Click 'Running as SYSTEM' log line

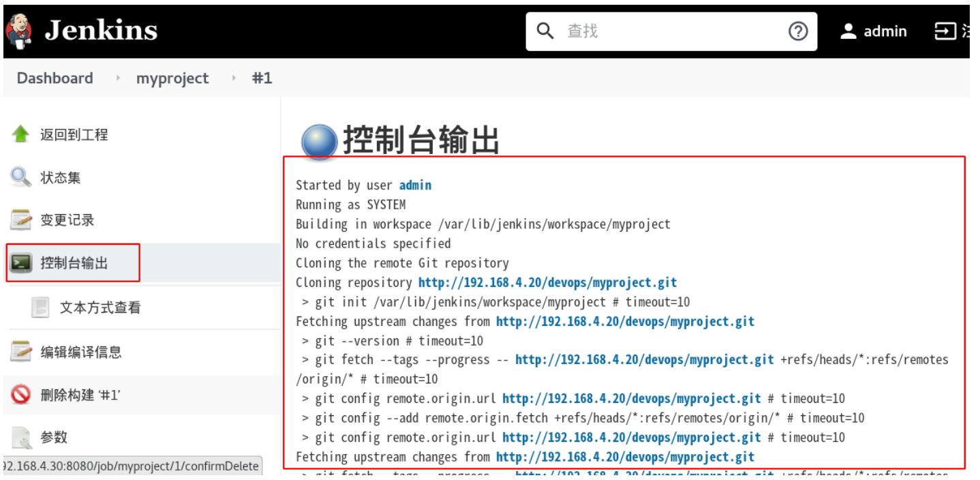click(350, 205)
